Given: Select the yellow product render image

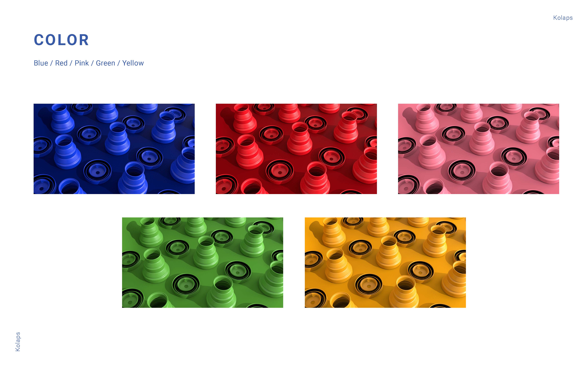Looking at the screenshot, I should [385, 263].
